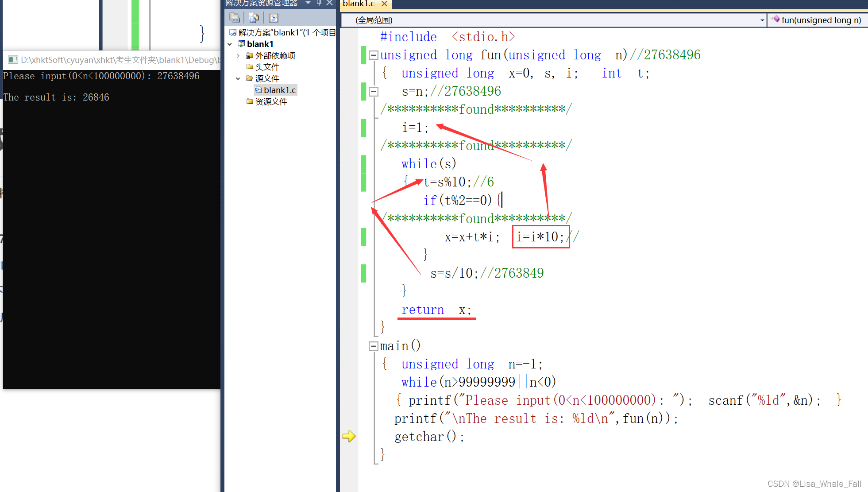Image resolution: width=868 pixels, height=492 pixels.
Task: Pin the Solution Explorer panel with pushpin
Action: click(319, 3)
